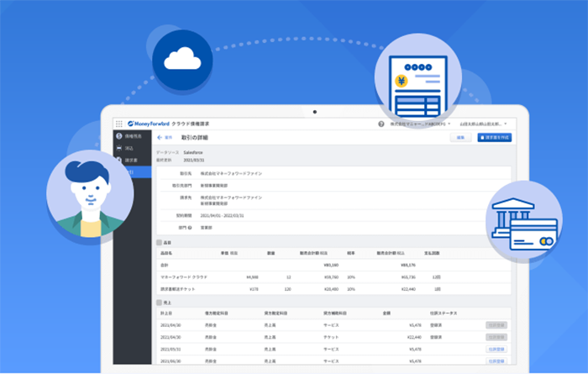This screenshot has height=374, width=588.
Task: Collapse the 売上 section
Action: pos(159,301)
